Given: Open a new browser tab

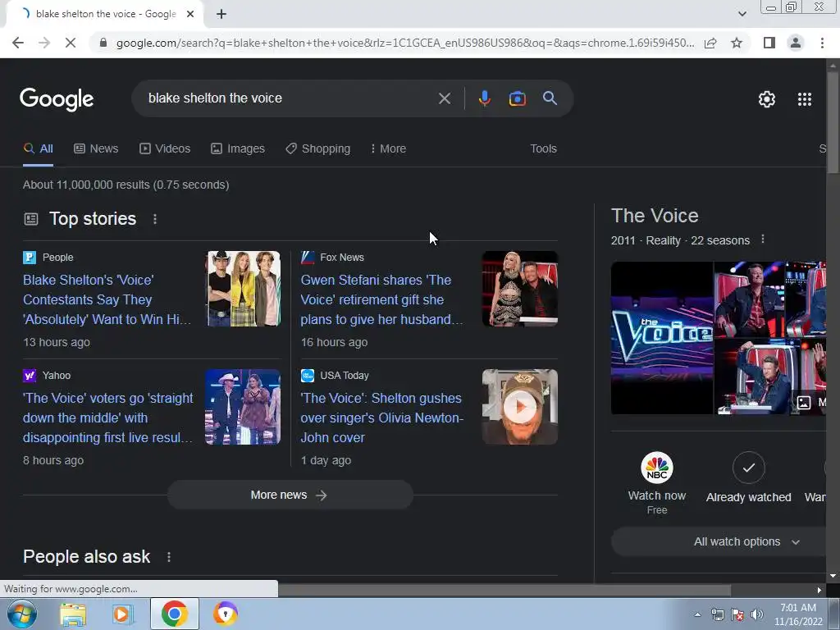Looking at the screenshot, I should click(221, 14).
